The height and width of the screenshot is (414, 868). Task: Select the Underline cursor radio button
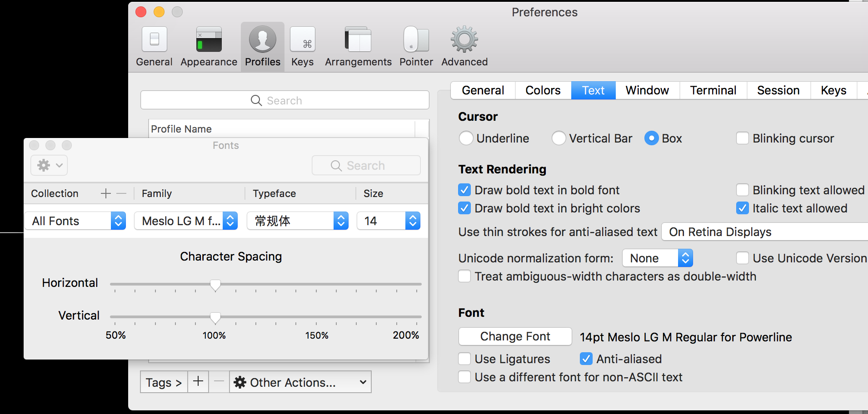coord(466,138)
